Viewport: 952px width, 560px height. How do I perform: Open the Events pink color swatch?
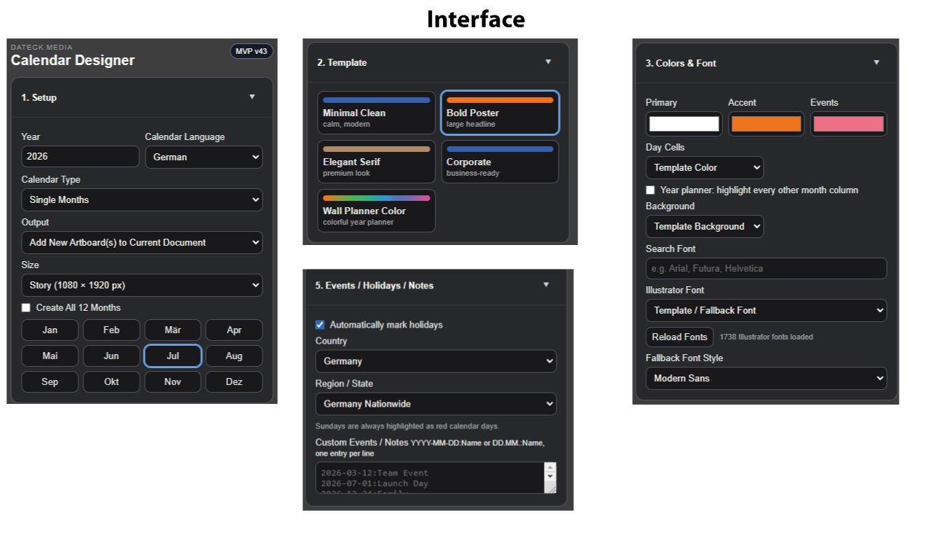click(848, 124)
